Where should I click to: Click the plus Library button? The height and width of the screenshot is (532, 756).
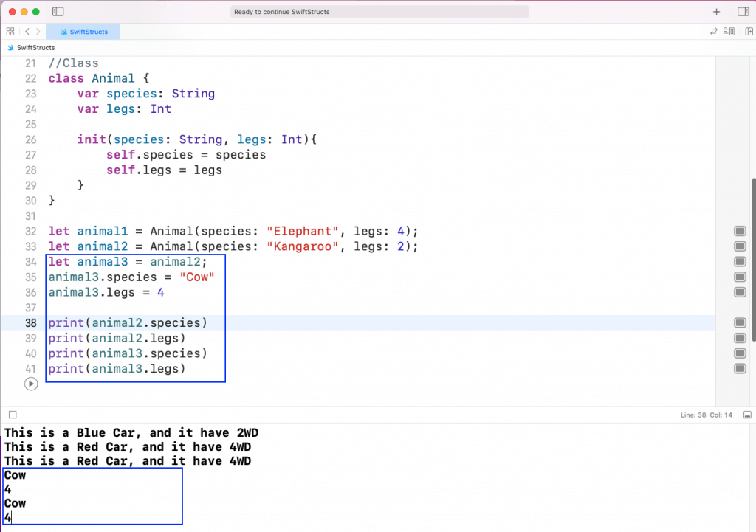point(716,12)
